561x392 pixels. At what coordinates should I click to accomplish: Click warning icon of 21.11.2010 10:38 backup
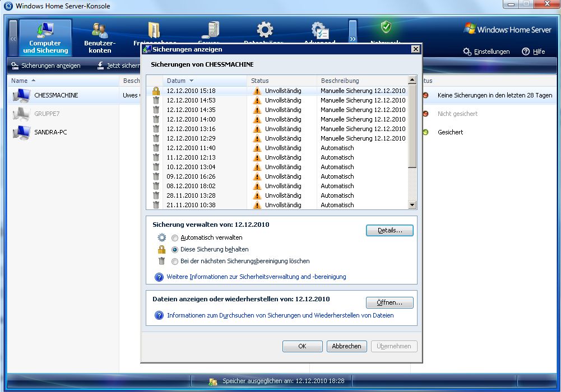(x=257, y=205)
